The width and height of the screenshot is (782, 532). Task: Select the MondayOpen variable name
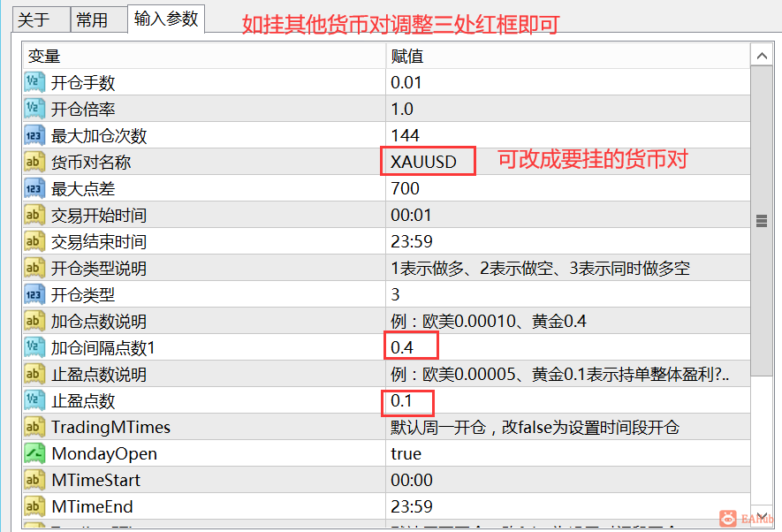(x=104, y=453)
